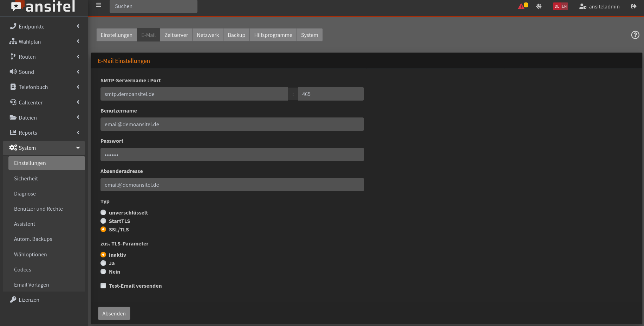Switch language to EN
644x326 pixels.
click(x=564, y=6)
